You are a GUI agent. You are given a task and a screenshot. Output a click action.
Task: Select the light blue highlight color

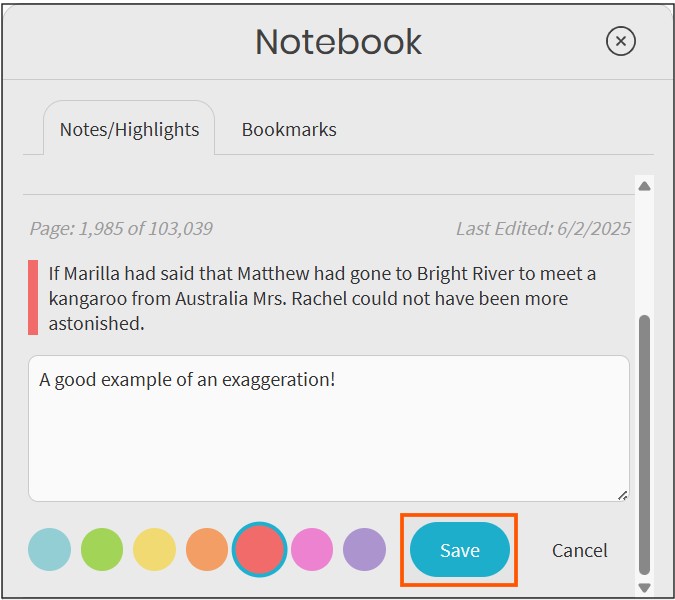click(x=50, y=550)
